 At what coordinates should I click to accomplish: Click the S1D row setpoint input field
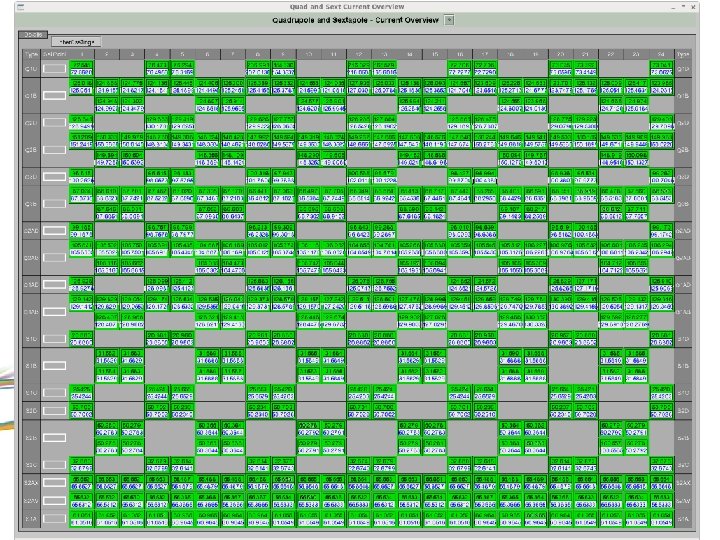[x=55, y=338]
